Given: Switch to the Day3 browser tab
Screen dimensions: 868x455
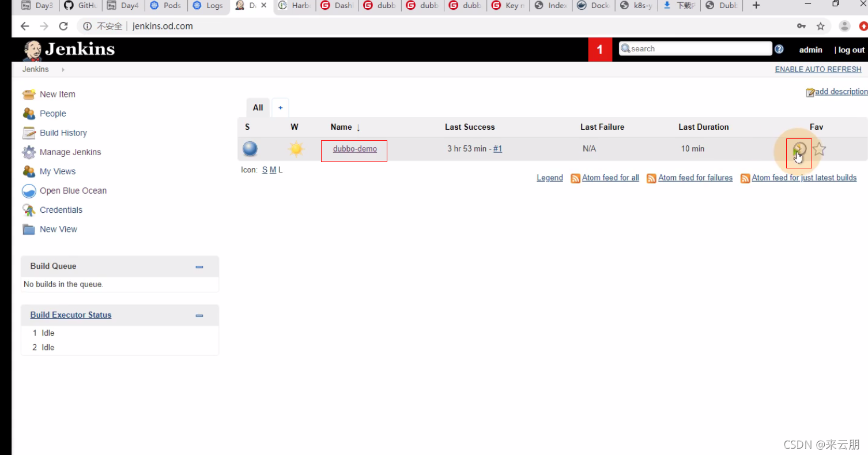Looking at the screenshot, I should point(37,6).
